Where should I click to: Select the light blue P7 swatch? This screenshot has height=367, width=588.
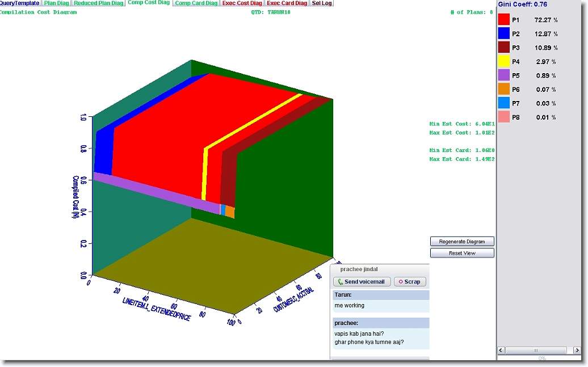pyautogui.click(x=503, y=103)
